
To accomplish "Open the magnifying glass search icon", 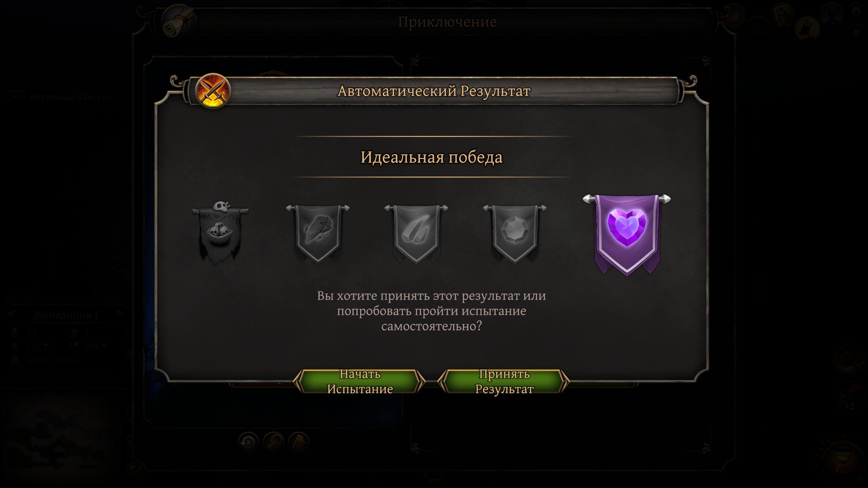I will click(273, 442).
